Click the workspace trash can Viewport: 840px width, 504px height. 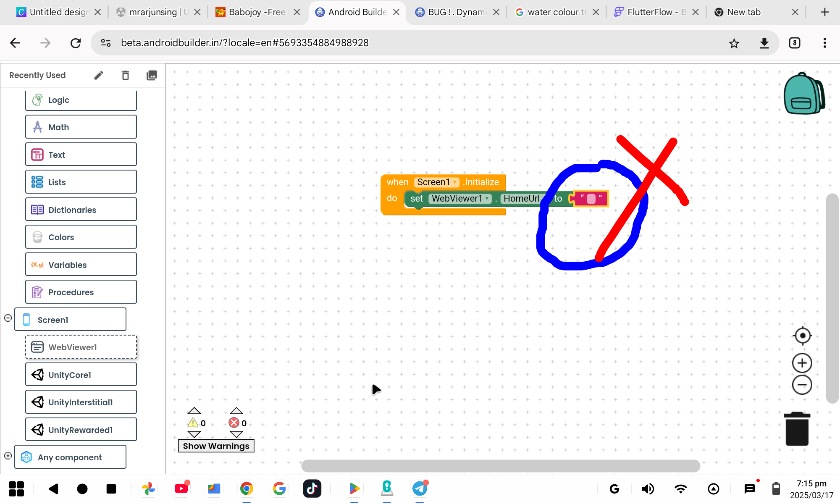pos(797,429)
